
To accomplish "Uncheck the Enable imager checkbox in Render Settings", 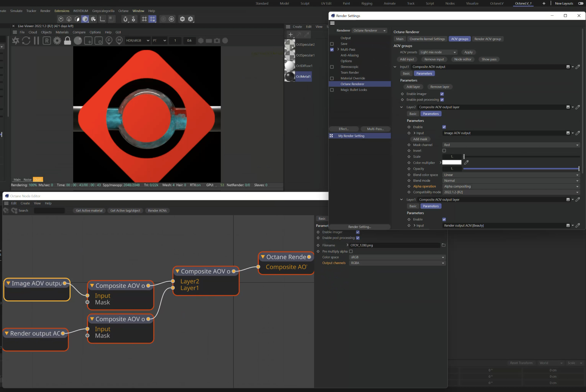I will 442,94.
